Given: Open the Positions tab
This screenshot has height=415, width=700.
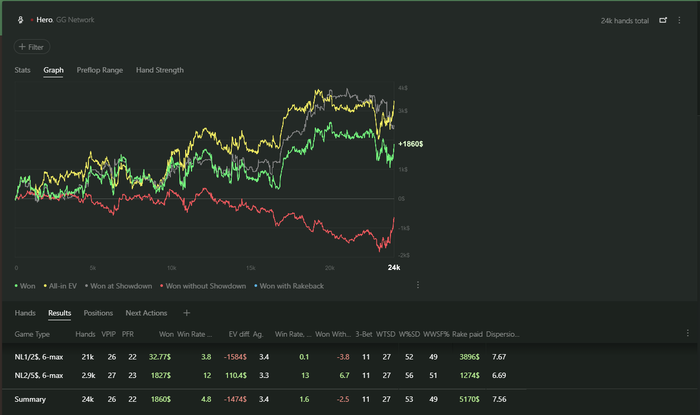Looking at the screenshot, I should [x=98, y=313].
